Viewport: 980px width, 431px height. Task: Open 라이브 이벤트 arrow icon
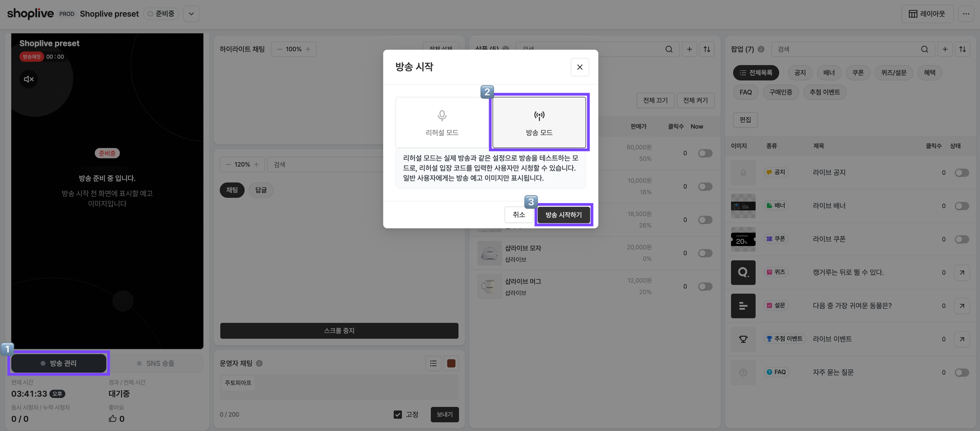[962, 339]
